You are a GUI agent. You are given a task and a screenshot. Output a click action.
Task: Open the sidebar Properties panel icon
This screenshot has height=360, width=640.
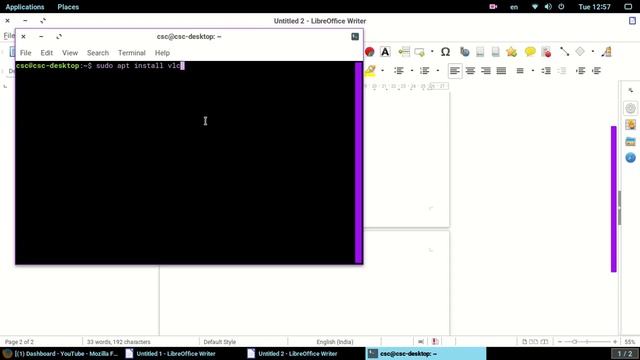[x=630, y=108]
